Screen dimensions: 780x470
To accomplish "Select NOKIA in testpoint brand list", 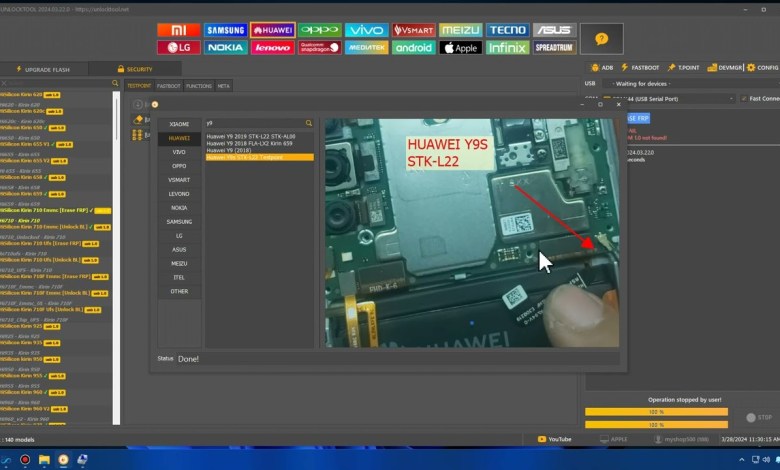I will tap(179, 208).
